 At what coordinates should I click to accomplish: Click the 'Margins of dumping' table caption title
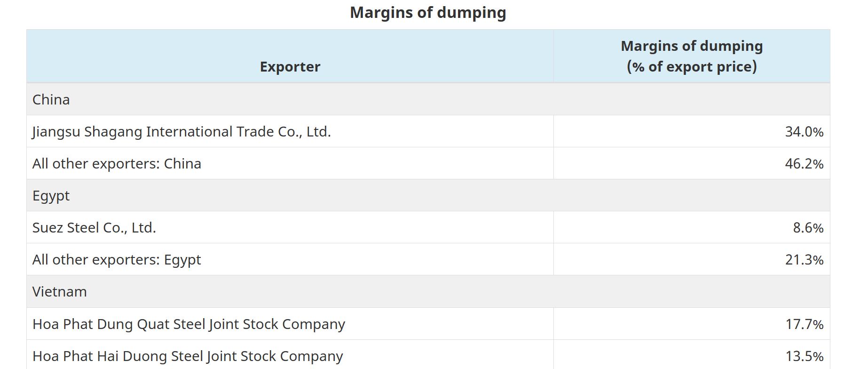pos(428,13)
